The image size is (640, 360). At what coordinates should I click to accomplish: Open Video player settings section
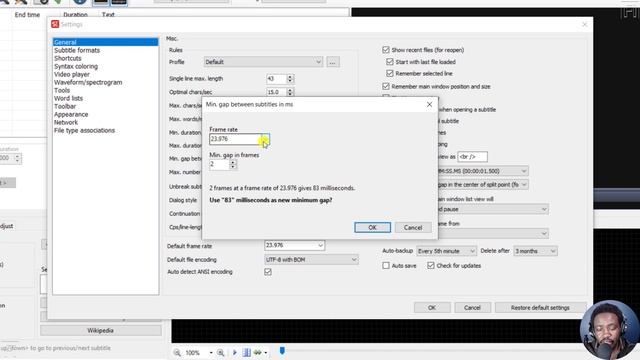point(72,74)
